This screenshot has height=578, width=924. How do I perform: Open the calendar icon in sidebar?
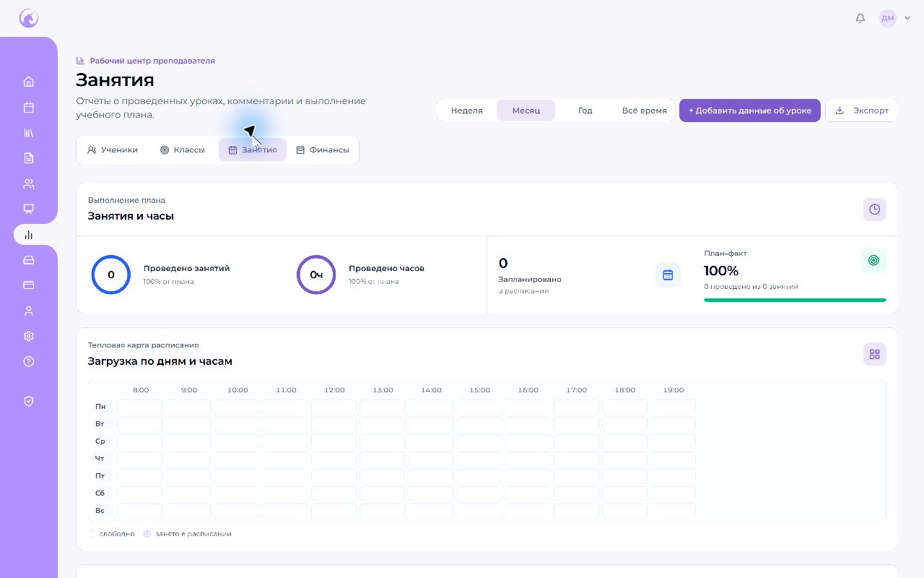[x=29, y=108]
